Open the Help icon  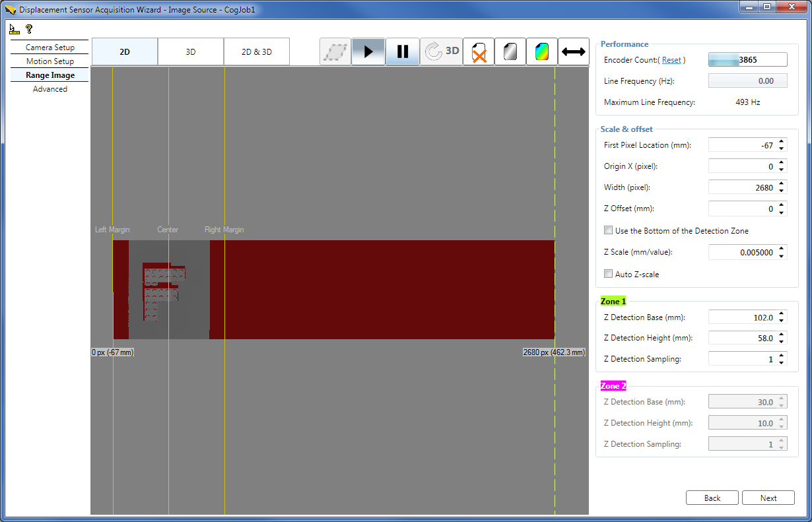tap(28, 29)
